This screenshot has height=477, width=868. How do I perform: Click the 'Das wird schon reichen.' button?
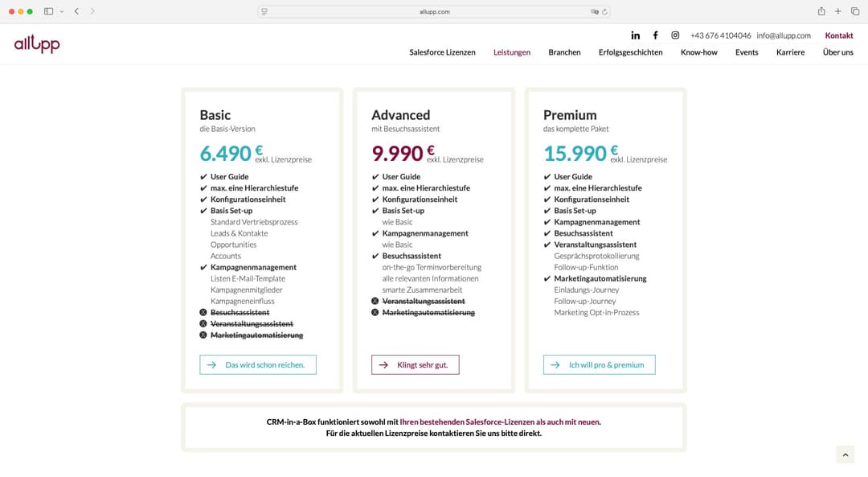[258, 364]
